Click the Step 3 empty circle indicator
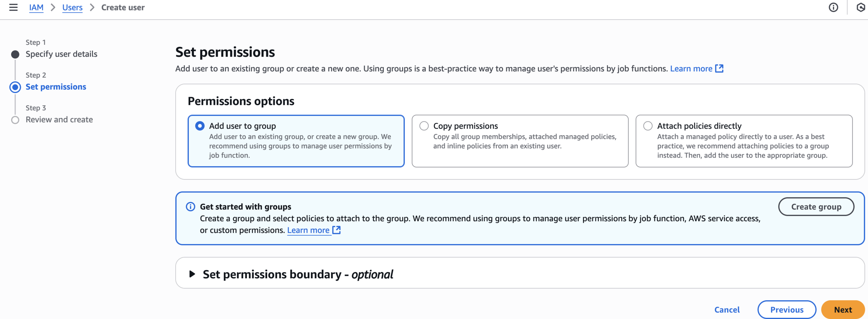Screen dimensions: 868x319 point(15,120)
